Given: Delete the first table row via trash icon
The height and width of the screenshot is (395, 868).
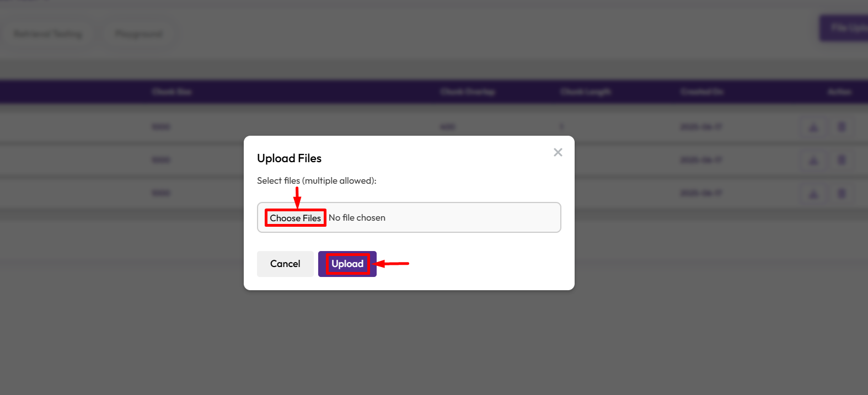Looking at the screenshot, I should click(x=842, y=127).
